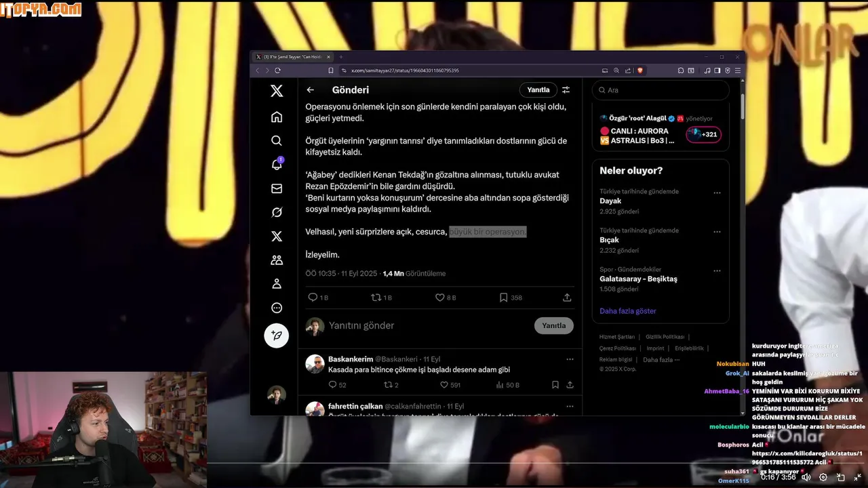Repost the tweet with 1 B reposts

pyautogui.click(x=381, y=298)
